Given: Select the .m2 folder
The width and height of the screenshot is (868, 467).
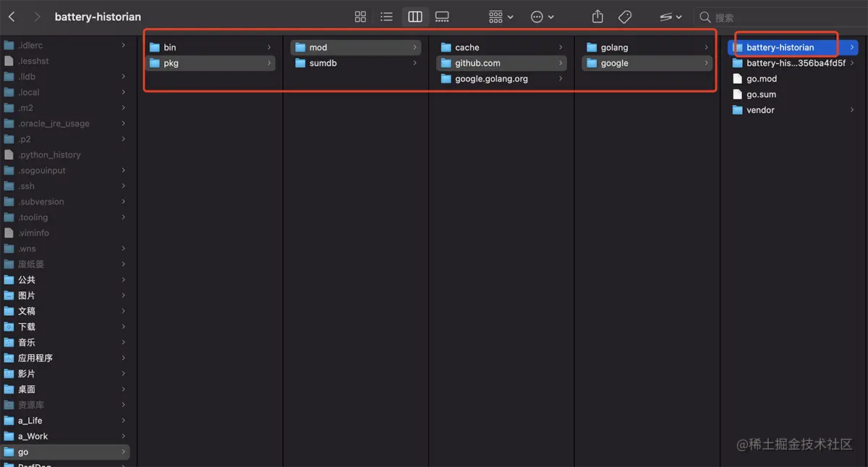Looking at the screenshot, I should tap(65, 108).
